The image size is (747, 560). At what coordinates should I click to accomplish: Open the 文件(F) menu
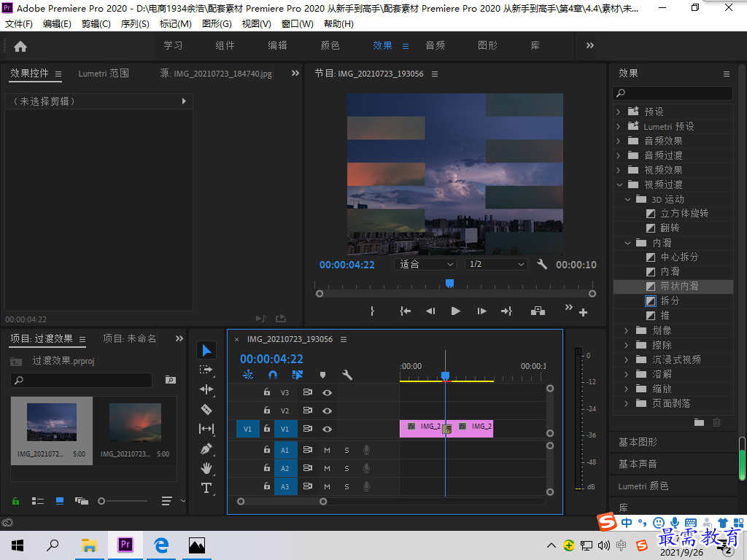[x=18, y=24]
